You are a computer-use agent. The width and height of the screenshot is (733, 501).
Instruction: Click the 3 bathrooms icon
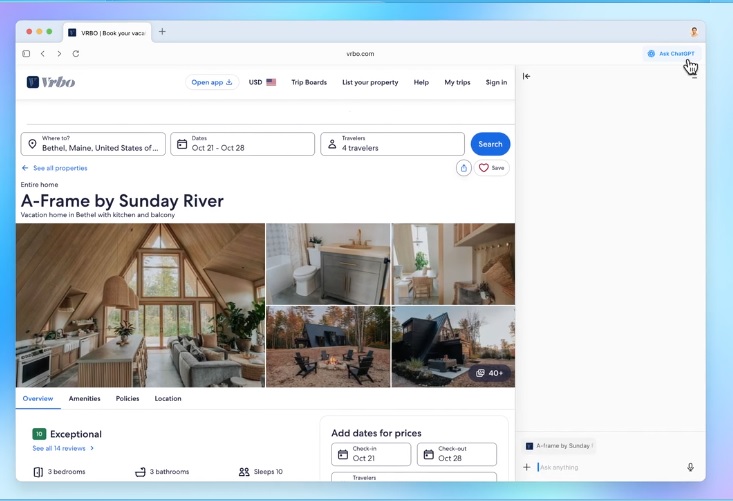coord(140,472)
